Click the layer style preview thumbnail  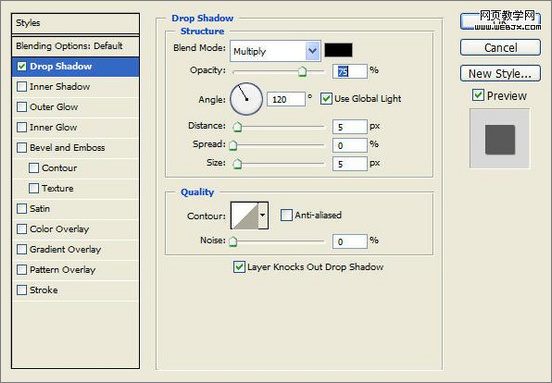pyautogui.click(x=500, y=138)
